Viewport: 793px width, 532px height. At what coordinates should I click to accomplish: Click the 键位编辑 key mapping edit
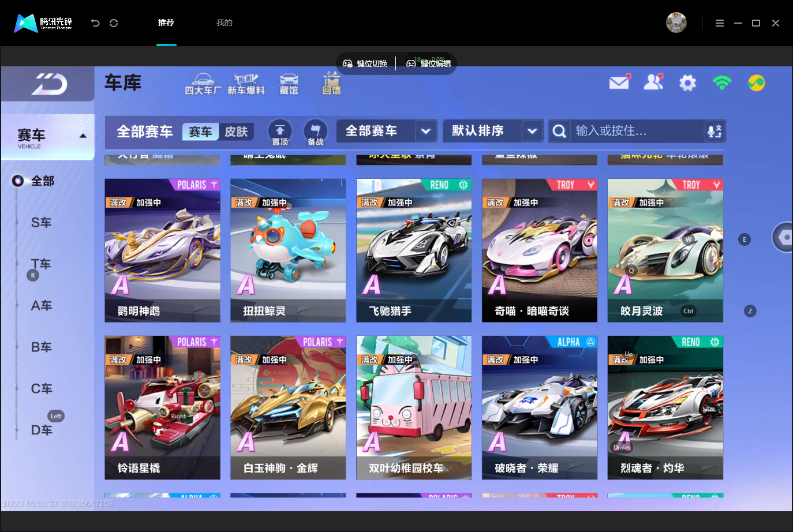pos(429,63)
